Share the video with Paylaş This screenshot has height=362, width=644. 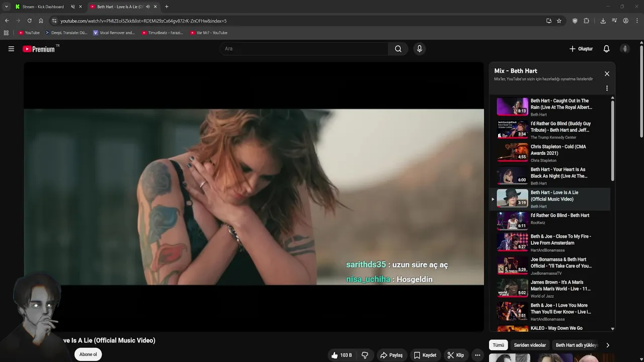tap(391, 355)
